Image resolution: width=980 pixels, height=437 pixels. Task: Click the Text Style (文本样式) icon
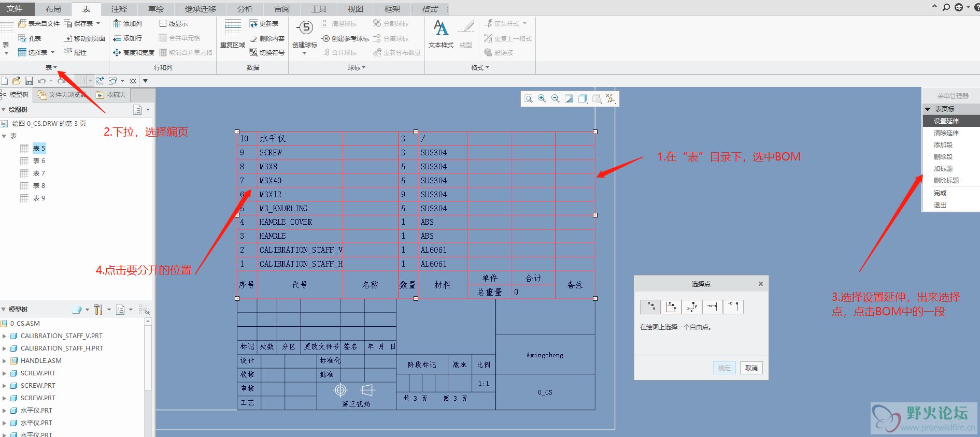(x=441, y=28)
